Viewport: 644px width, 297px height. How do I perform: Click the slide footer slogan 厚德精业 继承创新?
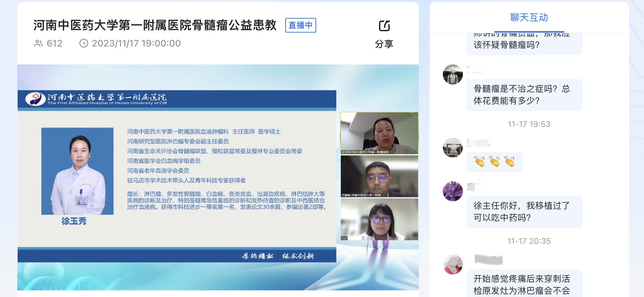[x=278, y=256]
